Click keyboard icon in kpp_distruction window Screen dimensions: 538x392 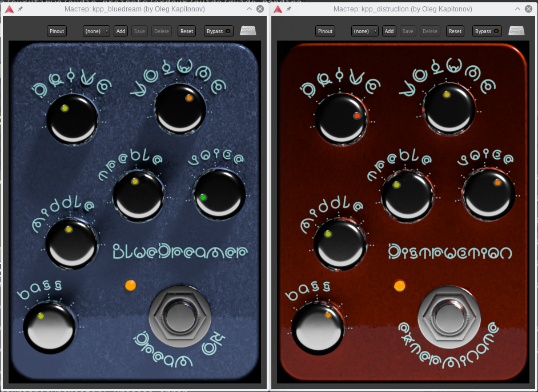pos(516,30)
